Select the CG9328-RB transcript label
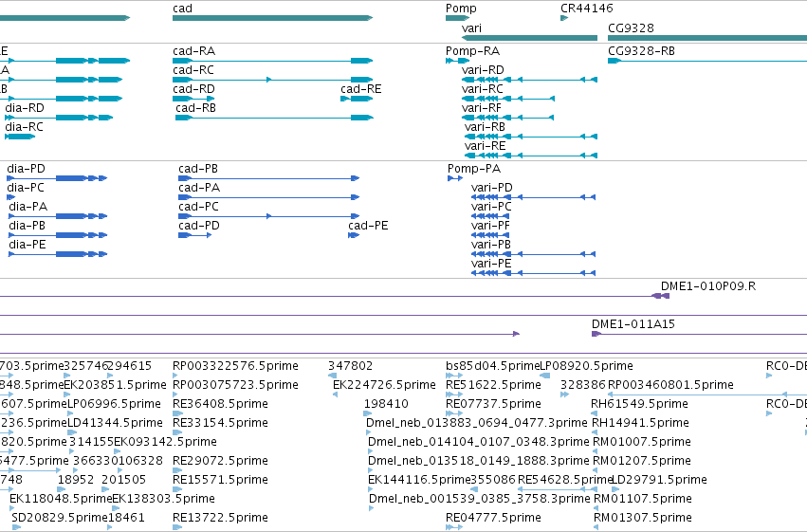The height and width of the screenshot is (532, 807). (x=641, y=51)
